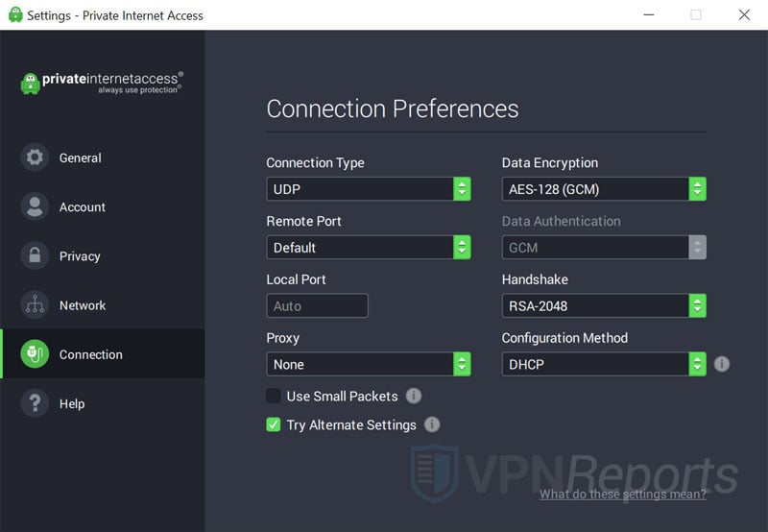Click the Configuration Method label

tap(564, 338)
